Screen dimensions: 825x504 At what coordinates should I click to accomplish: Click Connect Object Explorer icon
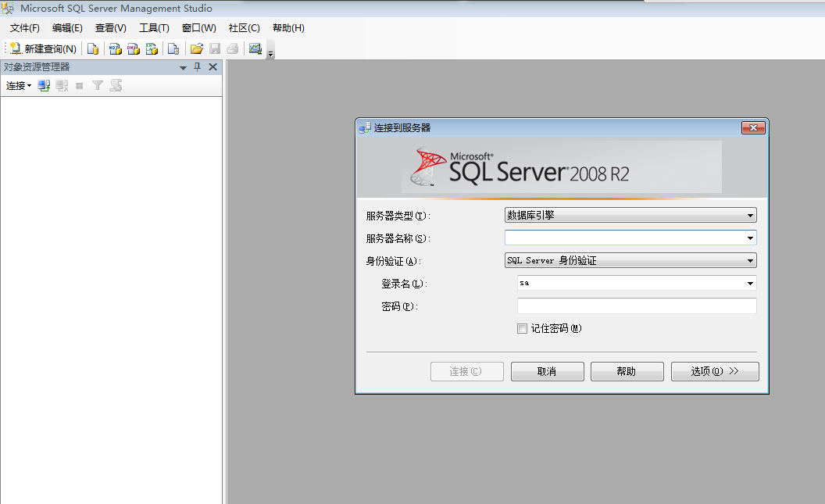(45, 85)
